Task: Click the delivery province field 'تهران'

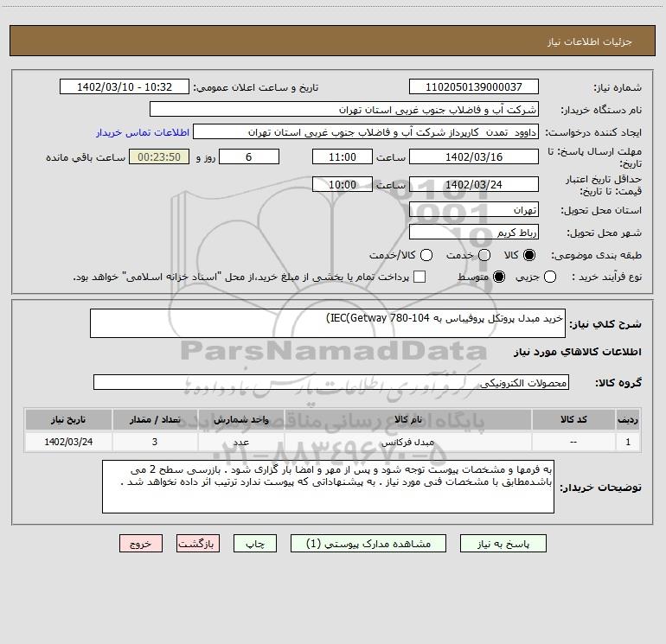Action: 474,209
